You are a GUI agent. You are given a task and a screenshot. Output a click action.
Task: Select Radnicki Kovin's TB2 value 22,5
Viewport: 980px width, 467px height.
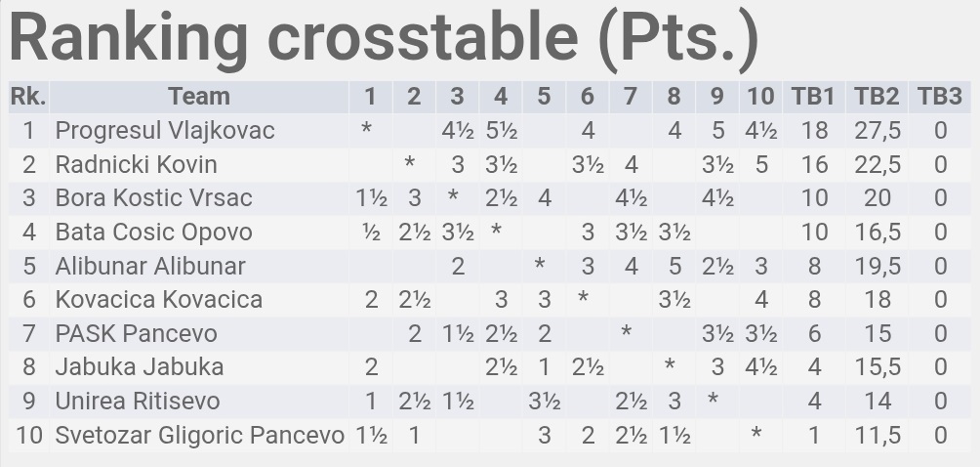coord(877,164)
